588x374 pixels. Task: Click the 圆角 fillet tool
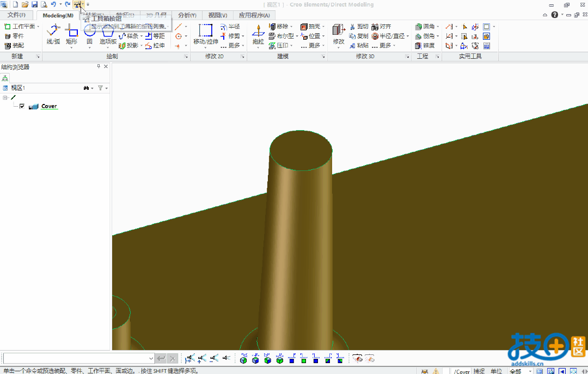point(425,27)
